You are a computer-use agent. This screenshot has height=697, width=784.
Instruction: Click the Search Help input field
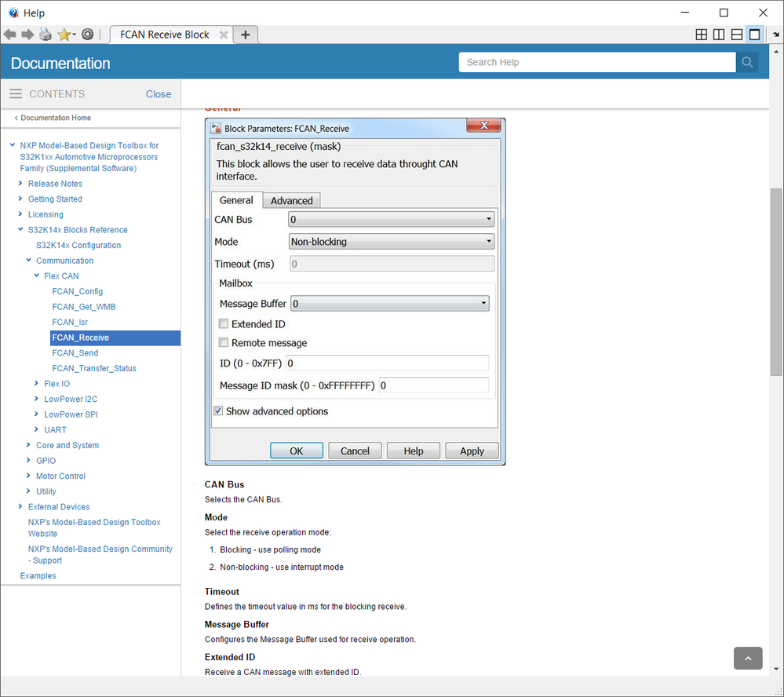(x=597, y=62)
